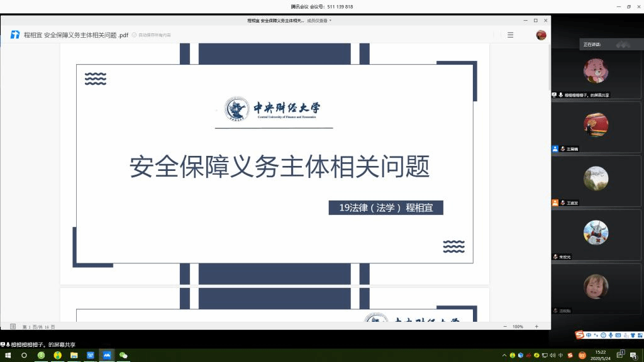Screen dimensions: 644x362
Task: Click the zoom in plus button
Action: [x=536, y=326]
